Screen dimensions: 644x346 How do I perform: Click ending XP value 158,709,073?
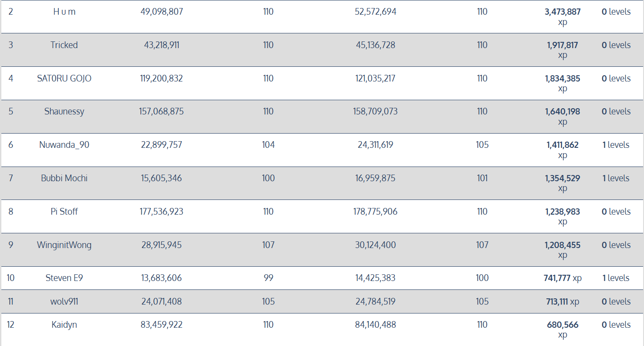(x=375, y=111)
